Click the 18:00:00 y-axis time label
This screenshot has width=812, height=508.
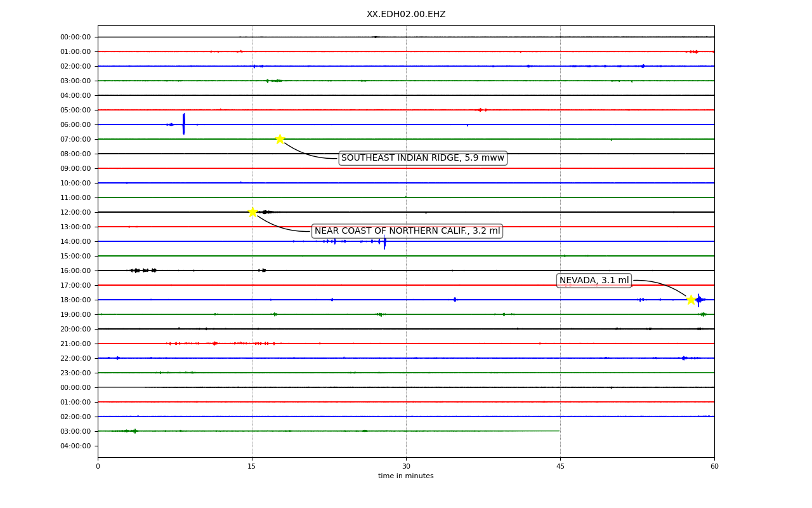click(75, 300)
